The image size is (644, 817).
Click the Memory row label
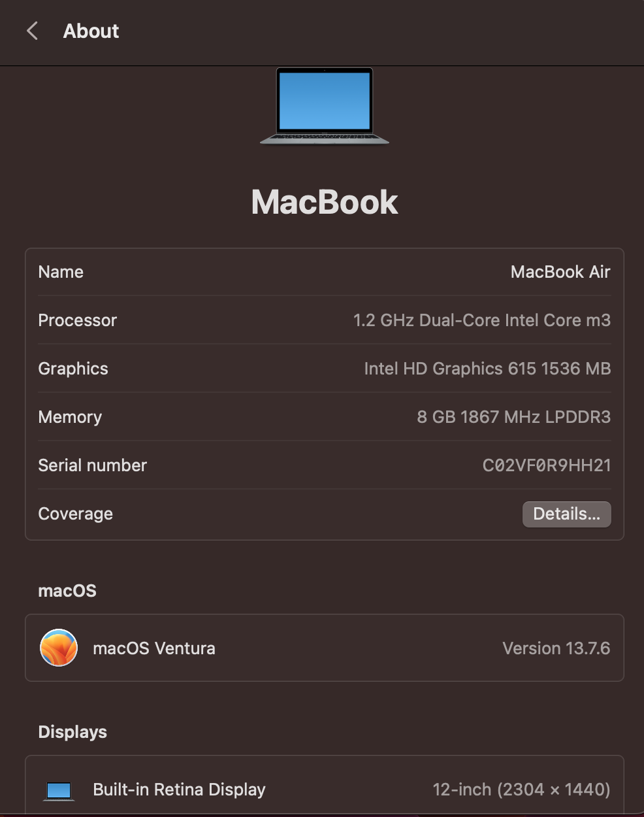pyautogui.click(x=70, y=417)
